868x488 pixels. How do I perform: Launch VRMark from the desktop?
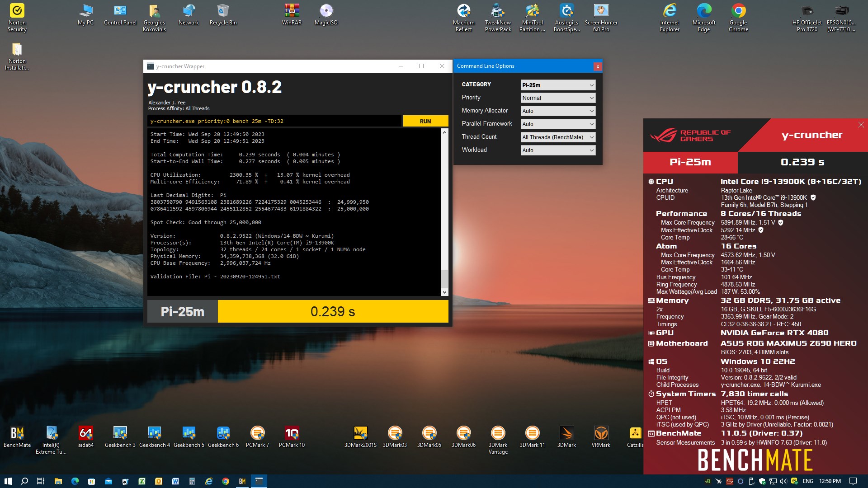(x=601, y=437)
